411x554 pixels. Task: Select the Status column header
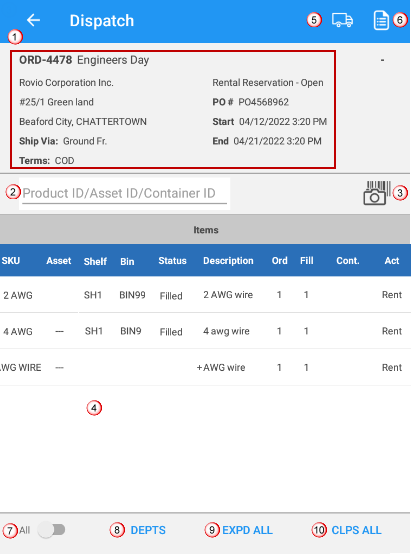172,261
